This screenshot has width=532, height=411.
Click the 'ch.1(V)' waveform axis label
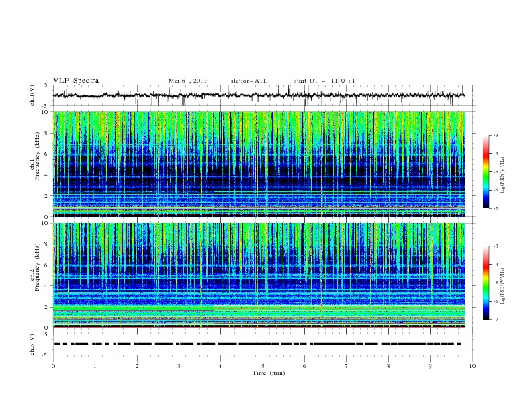click(32, 95)
